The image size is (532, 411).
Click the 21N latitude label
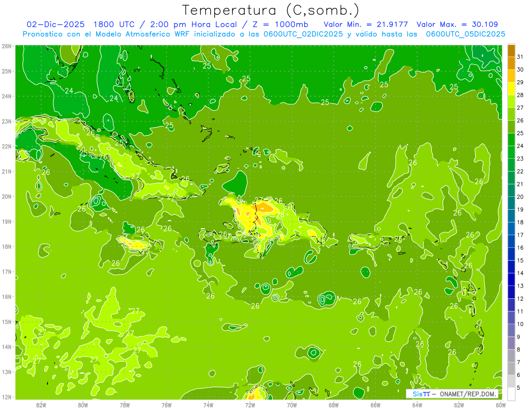pyautogui.click(x=7, y=171)
